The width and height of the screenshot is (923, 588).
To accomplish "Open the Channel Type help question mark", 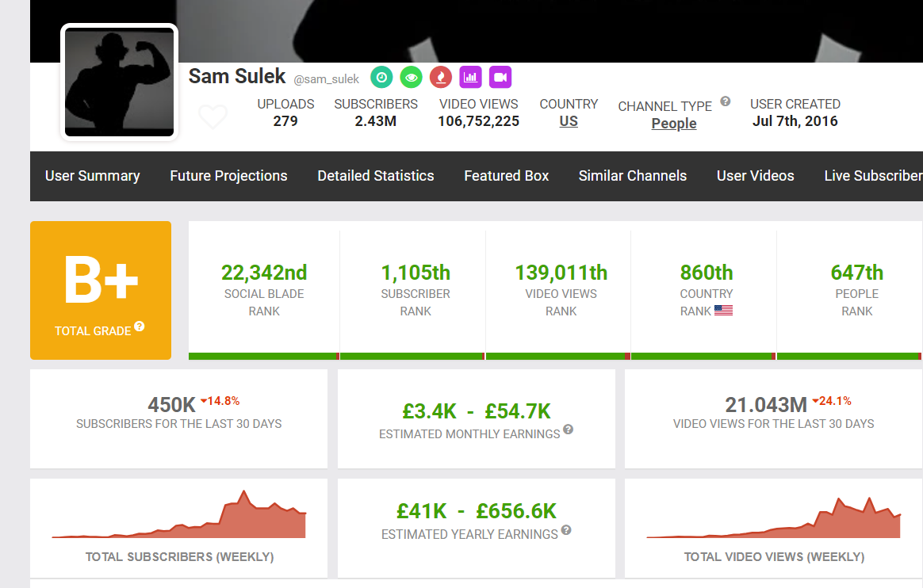I will (726, 101).
